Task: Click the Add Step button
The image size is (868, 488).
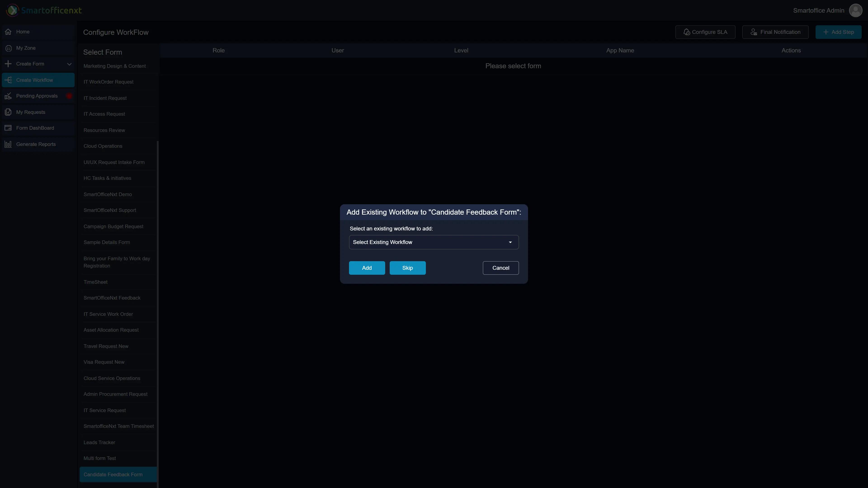Action: tap(838, 32)
